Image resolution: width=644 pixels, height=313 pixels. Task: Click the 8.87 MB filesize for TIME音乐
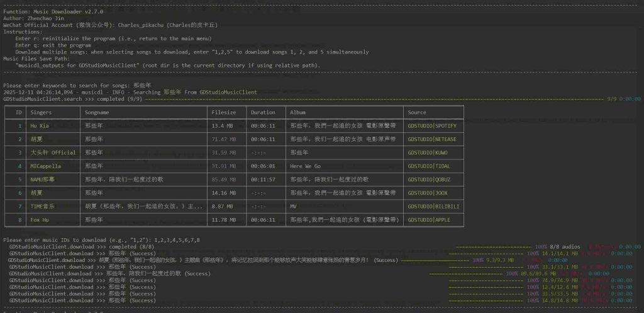[x=221, y=207]
